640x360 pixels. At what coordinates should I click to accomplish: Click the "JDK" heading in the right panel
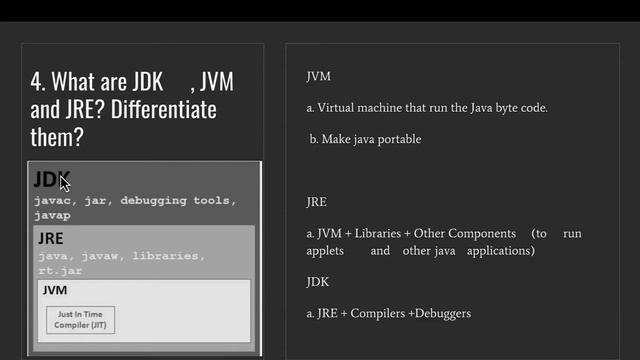[x=318, y=282]
